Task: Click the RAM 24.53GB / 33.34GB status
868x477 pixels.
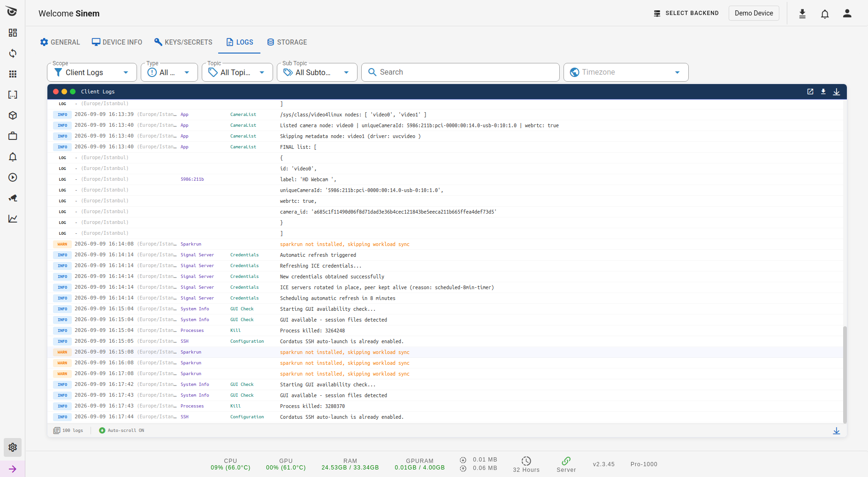Action: [x=350, y=464]
